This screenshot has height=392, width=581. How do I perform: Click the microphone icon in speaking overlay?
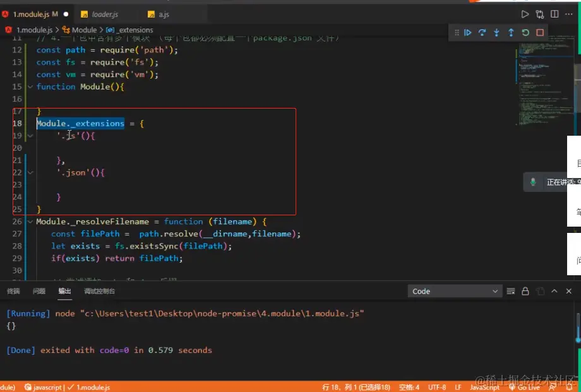coord(533,182)
